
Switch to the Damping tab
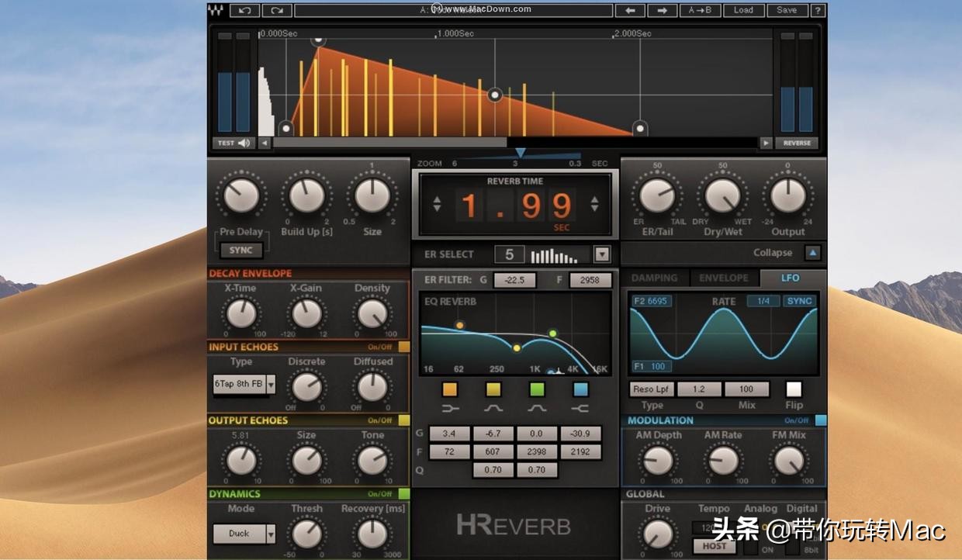654,278
